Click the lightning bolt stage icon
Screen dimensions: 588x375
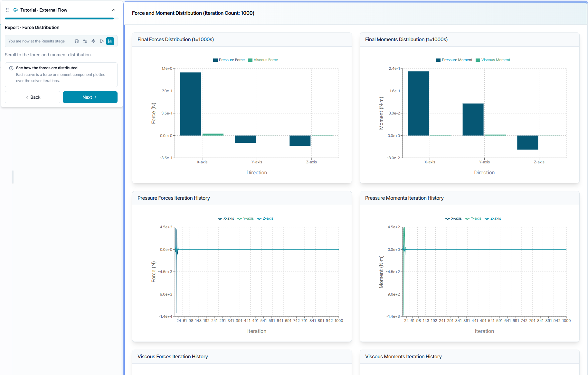[x=93, y=41]
